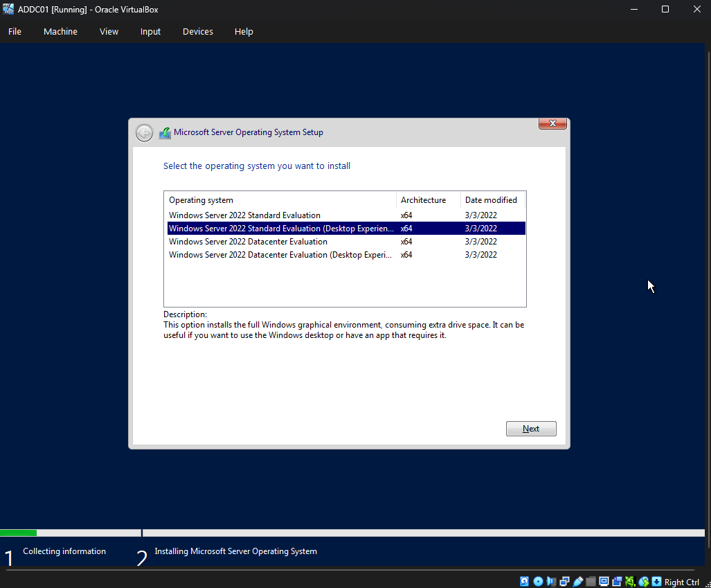
Task: Open the display status icon
Action: (603, 580)
